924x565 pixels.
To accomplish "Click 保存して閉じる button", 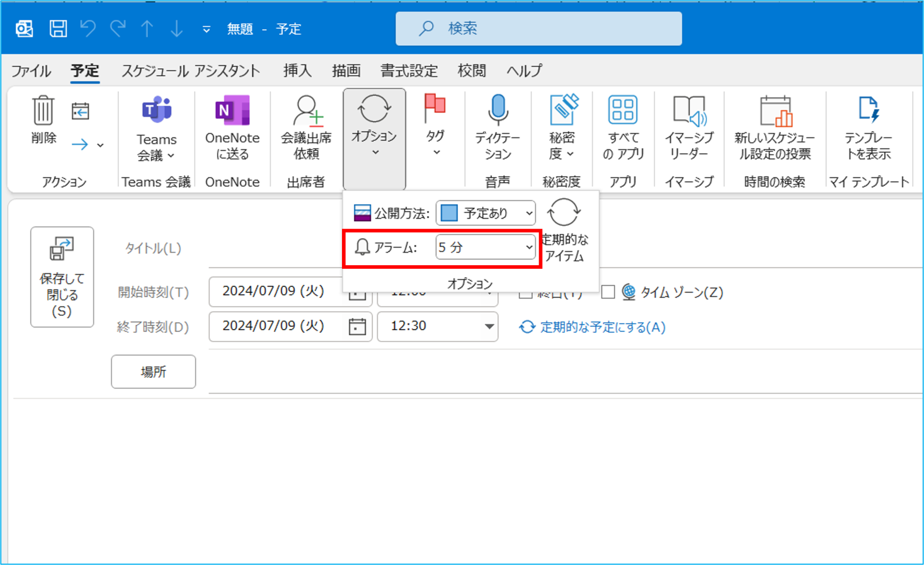I will tap(62, 277).
